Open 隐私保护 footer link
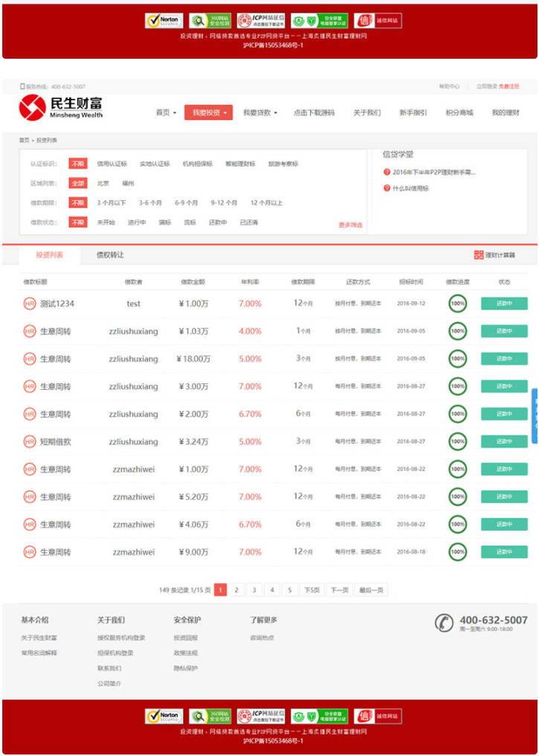539x756 pixels. [x=185, y=669]
